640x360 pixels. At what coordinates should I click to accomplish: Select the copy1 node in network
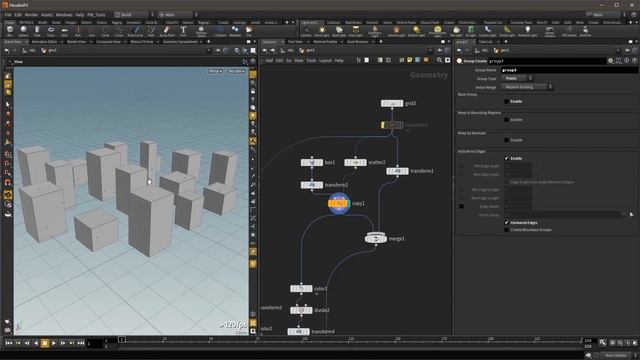point(339,203)
